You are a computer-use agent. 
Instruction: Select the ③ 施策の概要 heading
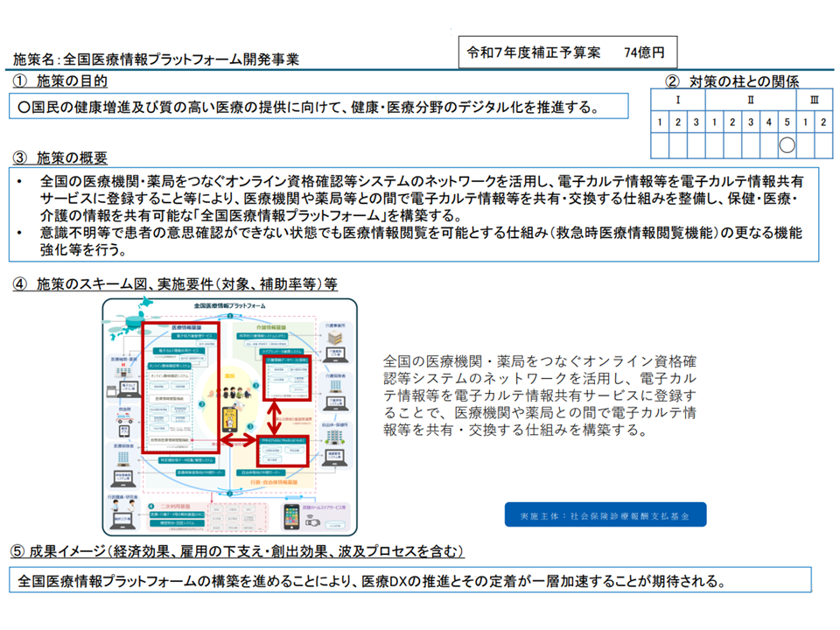60,157
